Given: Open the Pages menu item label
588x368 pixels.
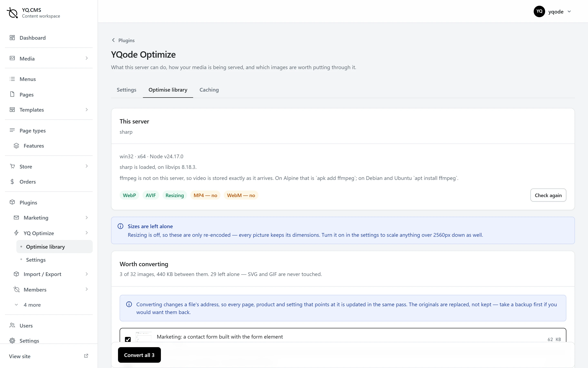Looking at the screenshot, I should click(27, 94).
